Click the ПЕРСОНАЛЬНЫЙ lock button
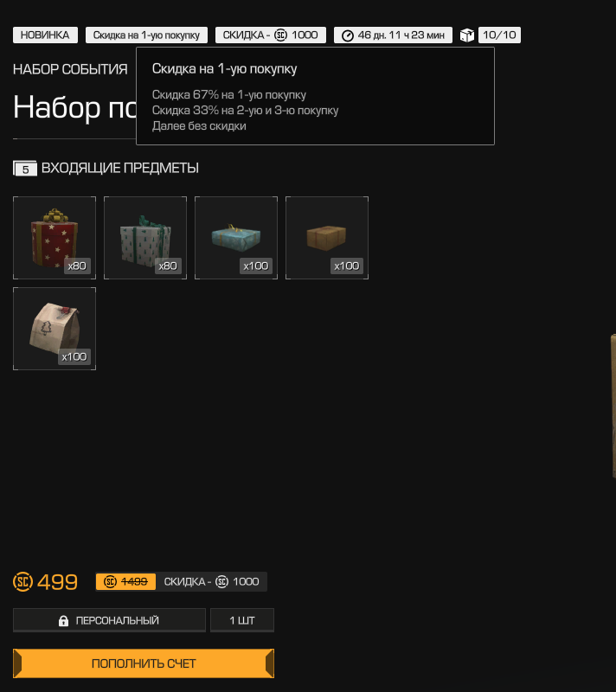The height and width of the screenshot is (692, 616). (x=109, y=620)
